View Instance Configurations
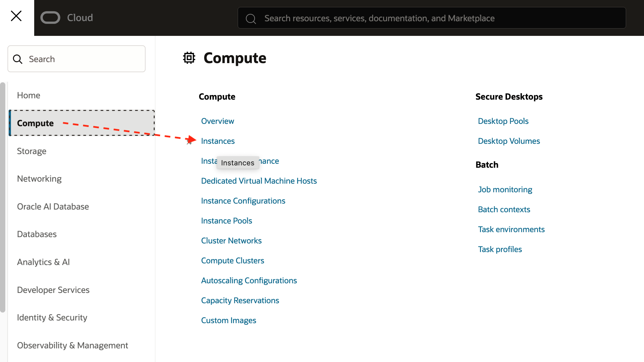 (243, 201)
